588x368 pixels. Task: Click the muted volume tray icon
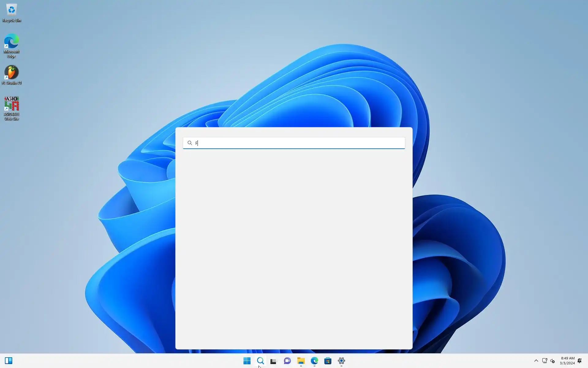click(552, 361)
